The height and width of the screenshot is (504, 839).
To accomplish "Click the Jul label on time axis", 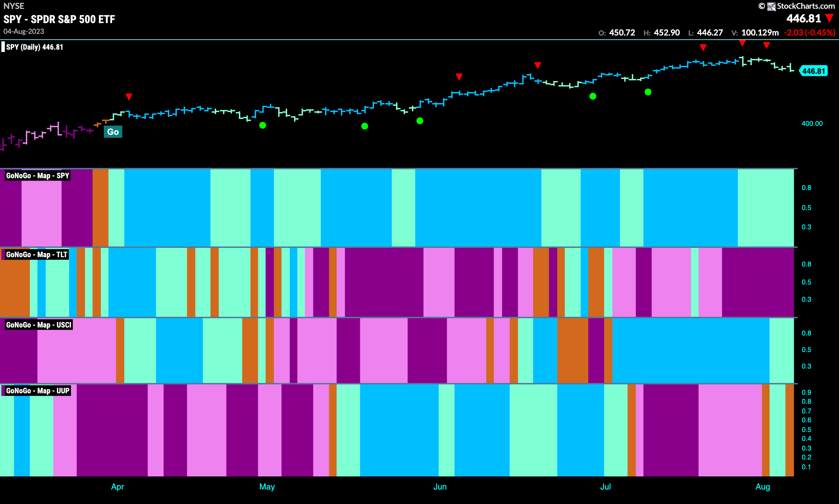I will (605, 487).
